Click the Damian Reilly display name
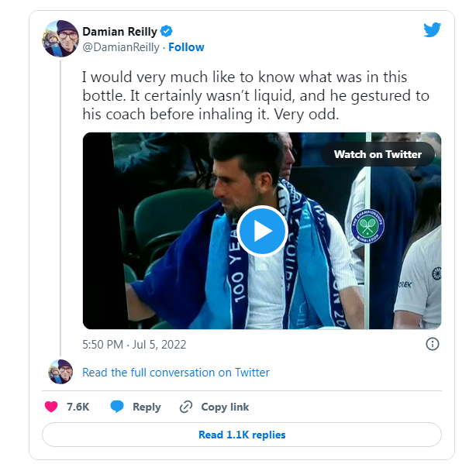 [x=119, y=31]
